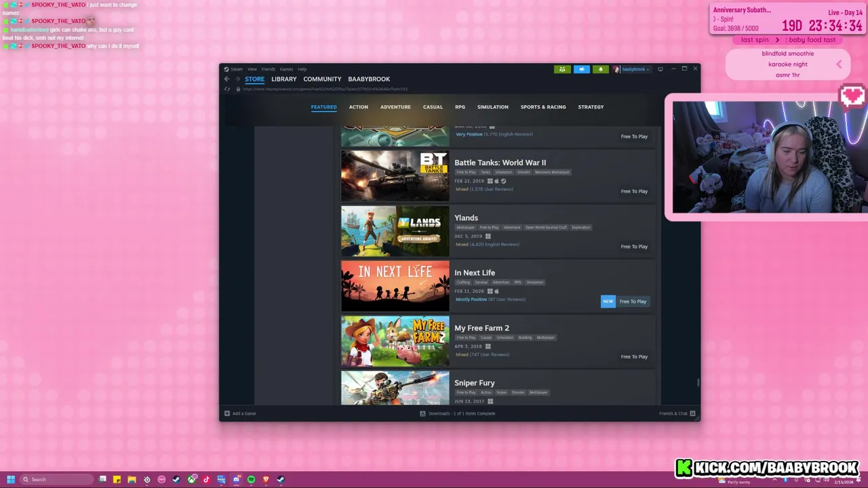Open Steam announcements megaphone icon
This screenshot has width=868, height=488.
[x=581, y=69]
